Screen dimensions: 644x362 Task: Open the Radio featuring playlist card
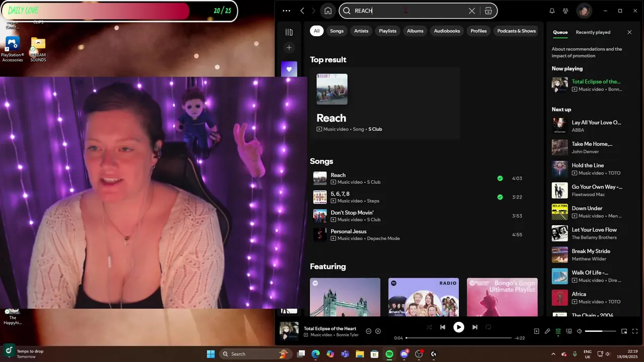point(423,297)
